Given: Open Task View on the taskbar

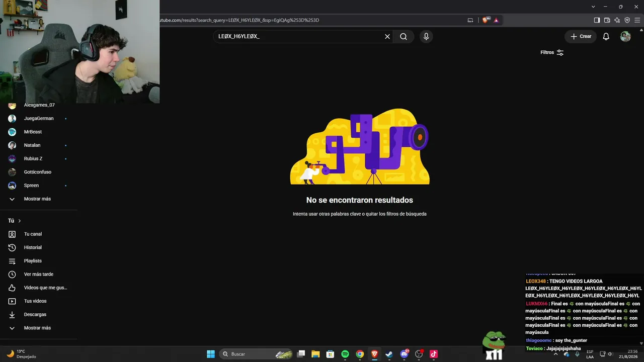Looking at the screenshot, I should pyautogui.click(x=301, y=354).
